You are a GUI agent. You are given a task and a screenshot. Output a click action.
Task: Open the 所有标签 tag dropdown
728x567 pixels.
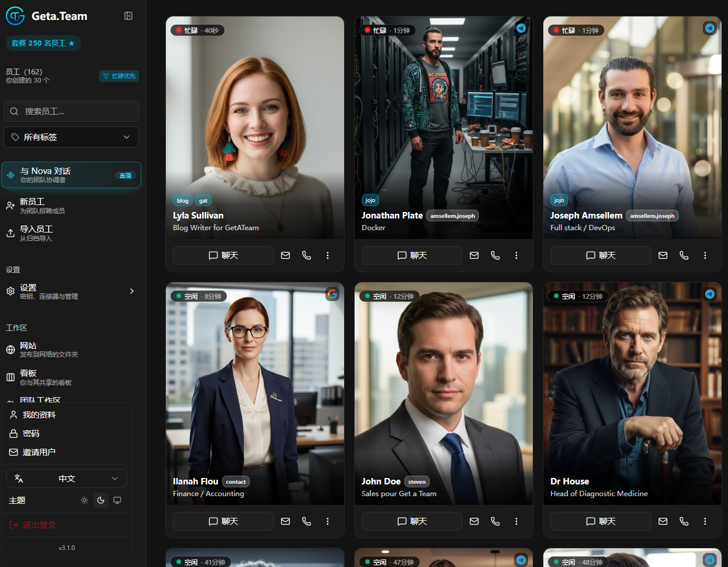[x=72, y=137]
